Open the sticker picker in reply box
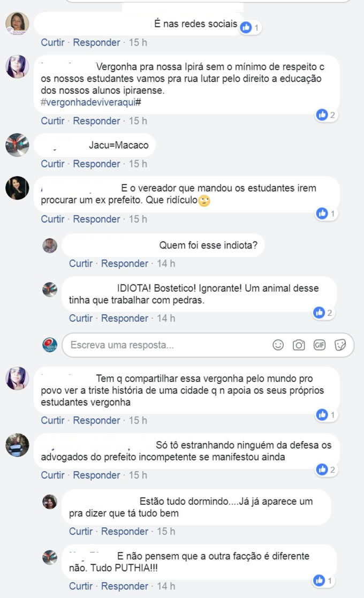This screenshot has width=364, height=598. click(340, 345)
